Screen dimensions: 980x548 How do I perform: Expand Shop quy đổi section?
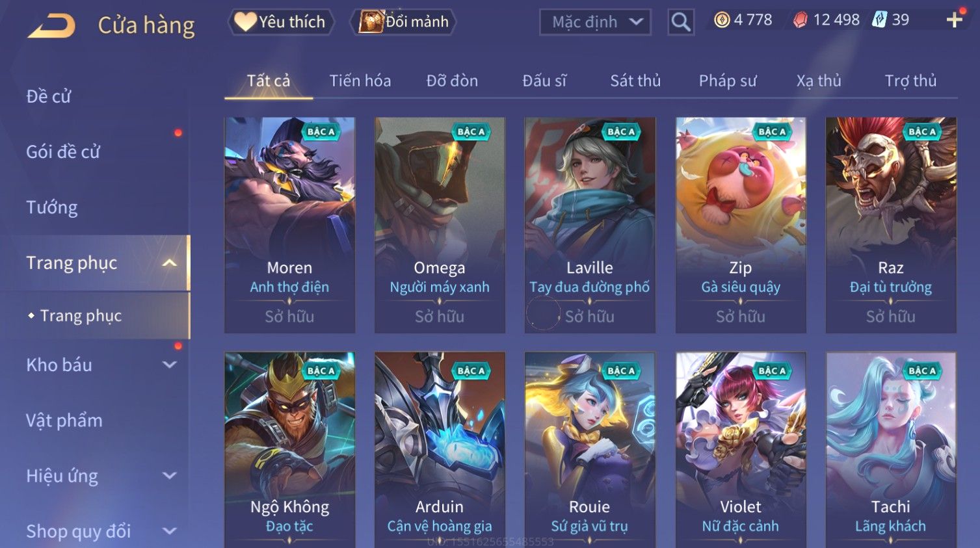pyautogui.click(x=170, y=531)
